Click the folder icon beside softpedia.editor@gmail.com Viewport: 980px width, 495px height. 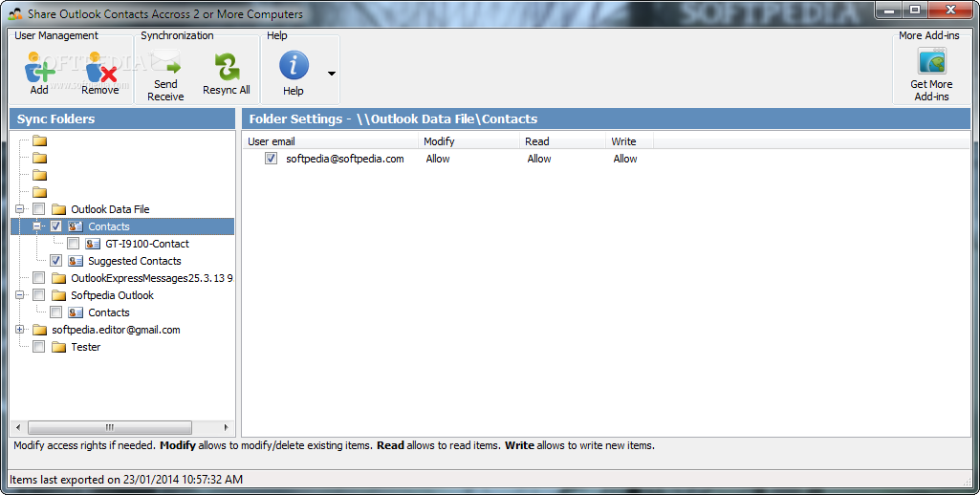pos(40,330)
